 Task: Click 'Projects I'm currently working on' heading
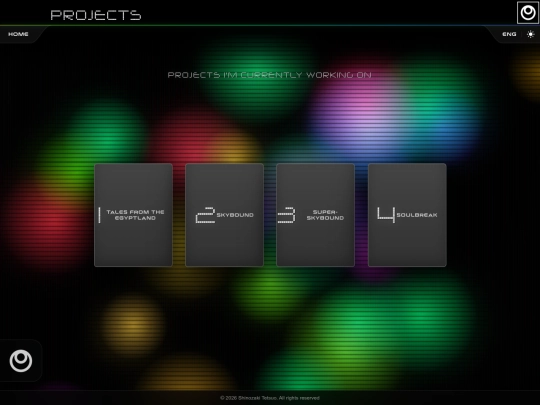[x=269, y=75]
